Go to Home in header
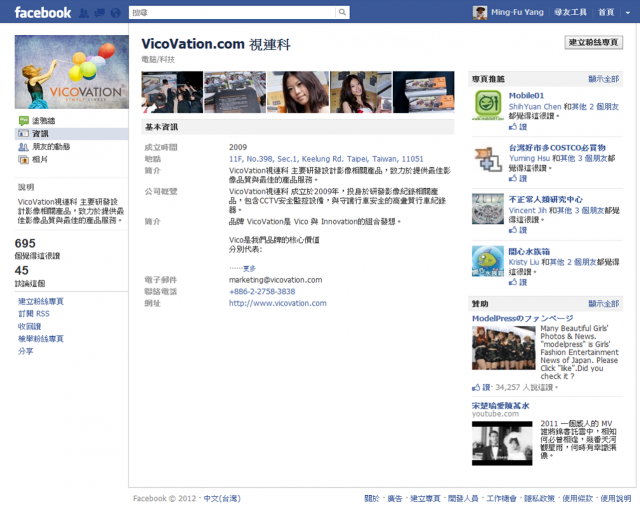 (606, 12)
